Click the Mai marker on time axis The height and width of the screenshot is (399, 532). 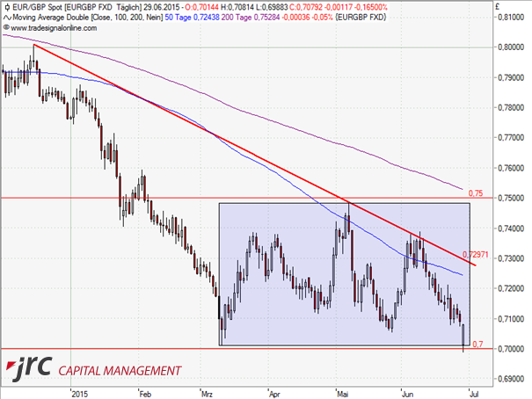tap(342, 393)
